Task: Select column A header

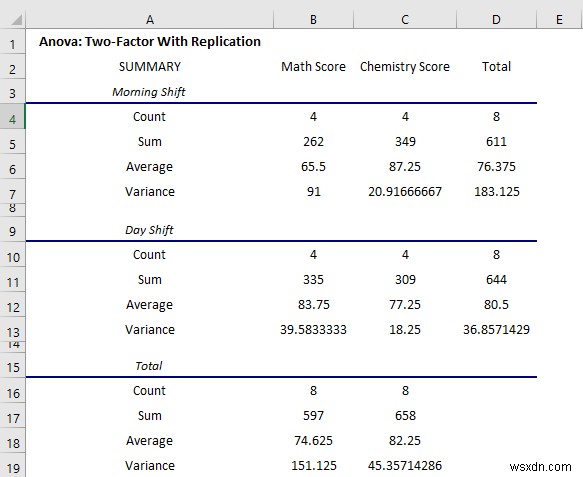Action: [x=149, y=19]
